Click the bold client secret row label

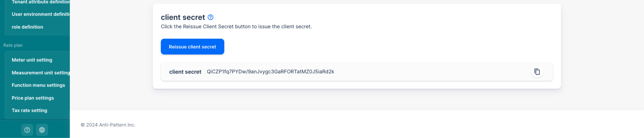(x=185, y=72)
